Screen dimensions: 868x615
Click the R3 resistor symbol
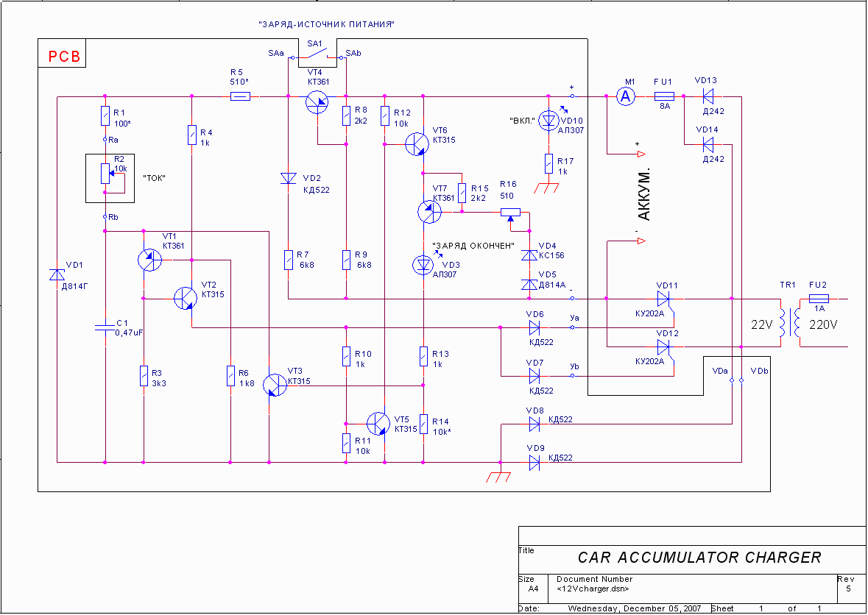[x=144, y=375]
